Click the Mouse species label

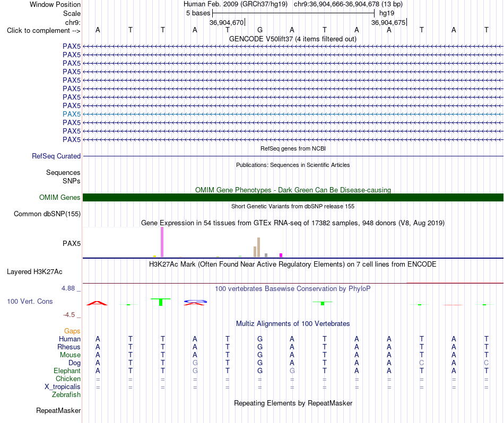point(70,355)
